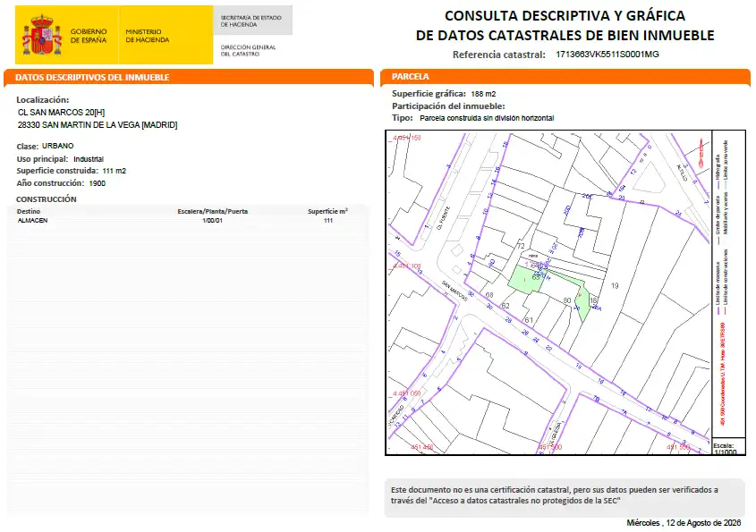This screenshot has width=756, height=532.
Task: Click the '451.500' coordinate label at map bottom
Action: tap(550, 447)
